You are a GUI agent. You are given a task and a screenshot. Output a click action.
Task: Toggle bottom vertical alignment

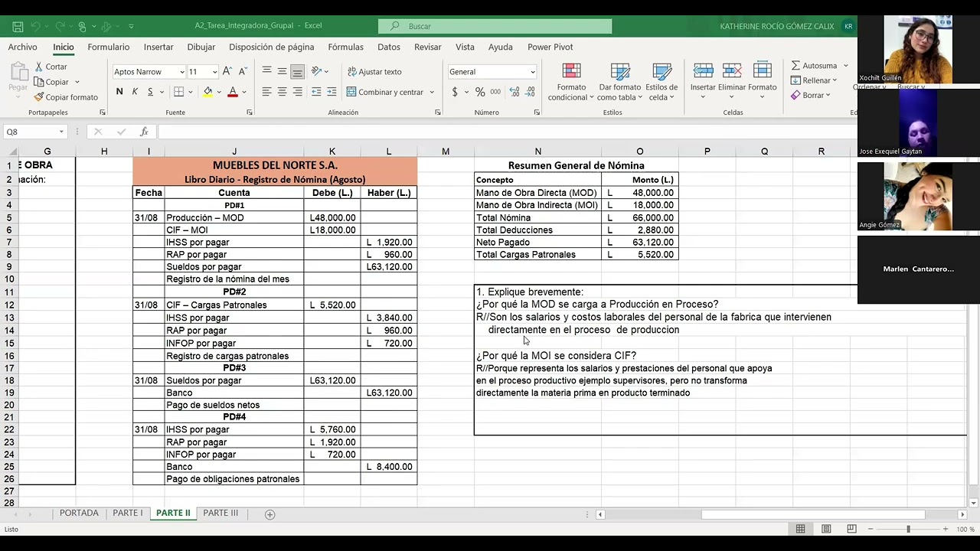[297, 71]
